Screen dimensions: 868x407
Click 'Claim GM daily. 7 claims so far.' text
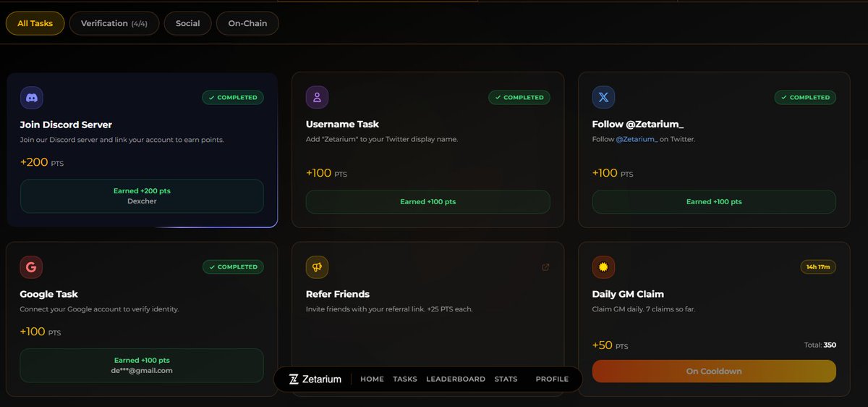click(644, 309)
